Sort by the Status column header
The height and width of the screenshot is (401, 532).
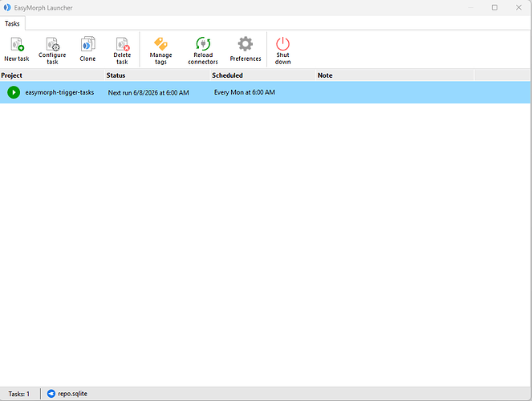[x=157, y=75]
